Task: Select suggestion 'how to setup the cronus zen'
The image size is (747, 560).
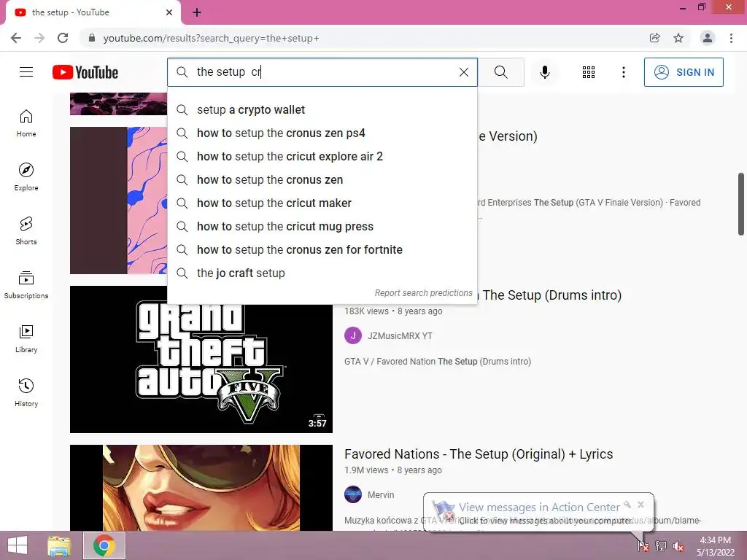Action: 322,179
